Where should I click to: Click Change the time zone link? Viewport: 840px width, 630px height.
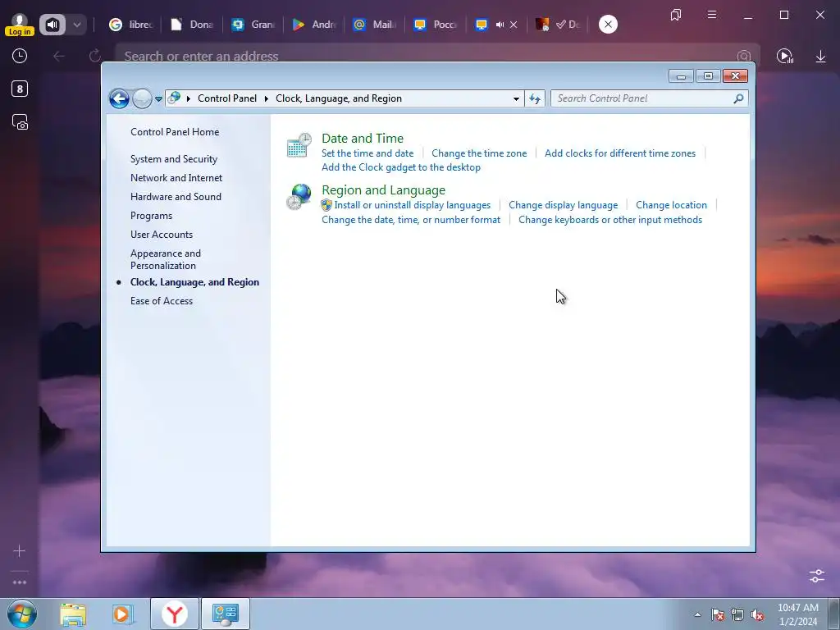(479, 153)
